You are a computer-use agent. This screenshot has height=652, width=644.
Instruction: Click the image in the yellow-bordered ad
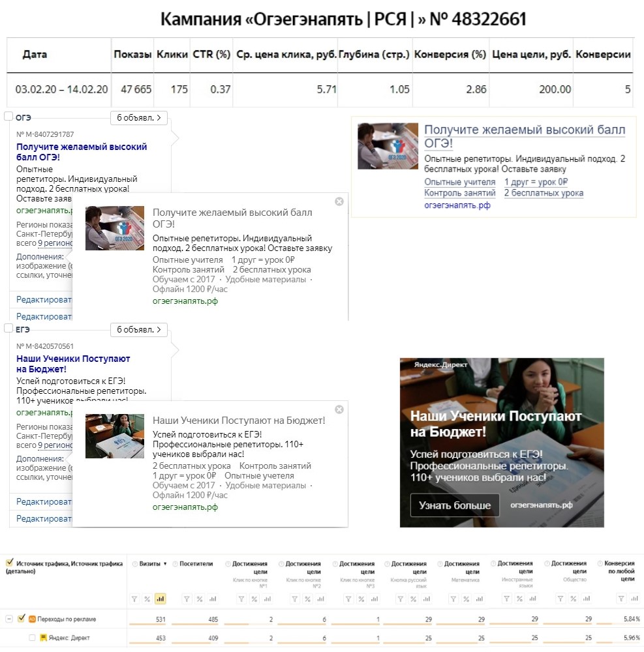tap(388, 146)
